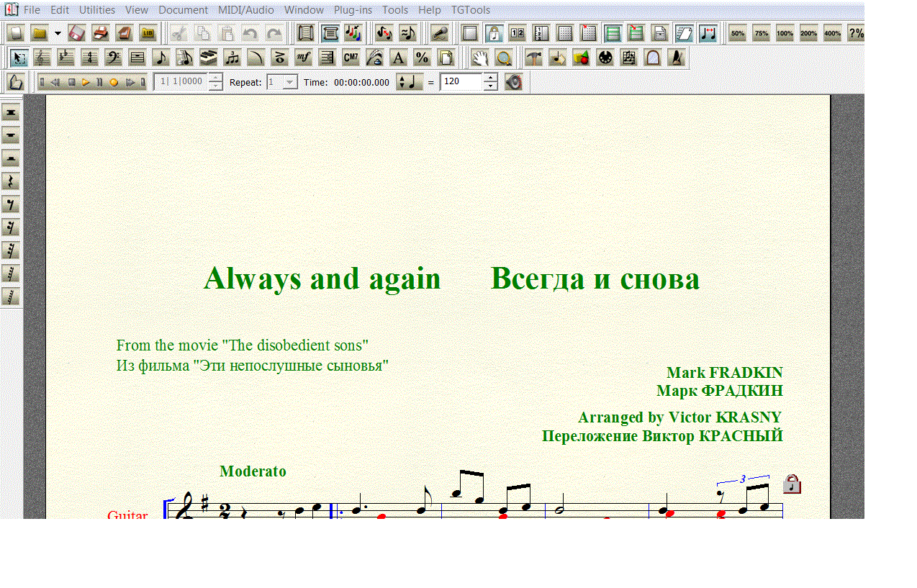The width and height of the screenshot is (917, 588).
Task: Open the Document menu
Action: click(183, 10)
